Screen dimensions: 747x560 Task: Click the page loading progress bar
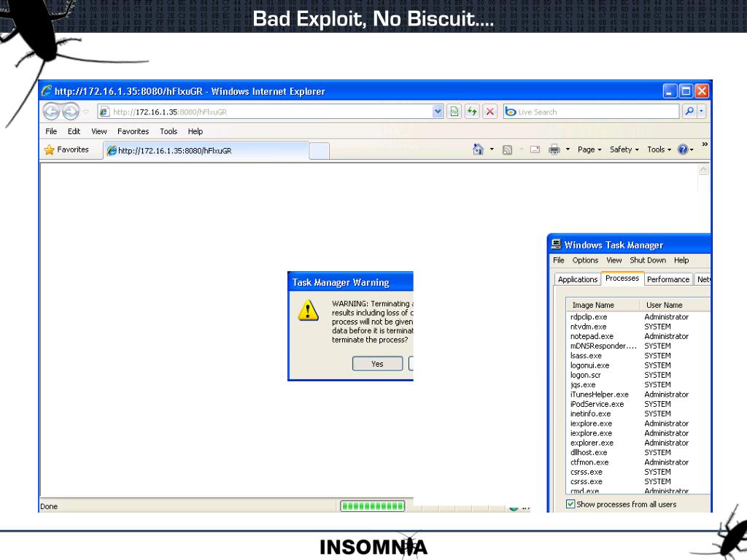(x=373, y=506)
